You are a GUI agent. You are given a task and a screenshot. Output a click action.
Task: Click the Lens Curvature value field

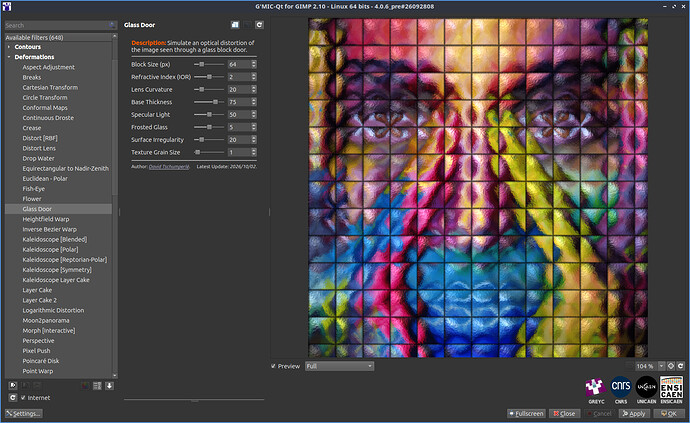(239, 89)
